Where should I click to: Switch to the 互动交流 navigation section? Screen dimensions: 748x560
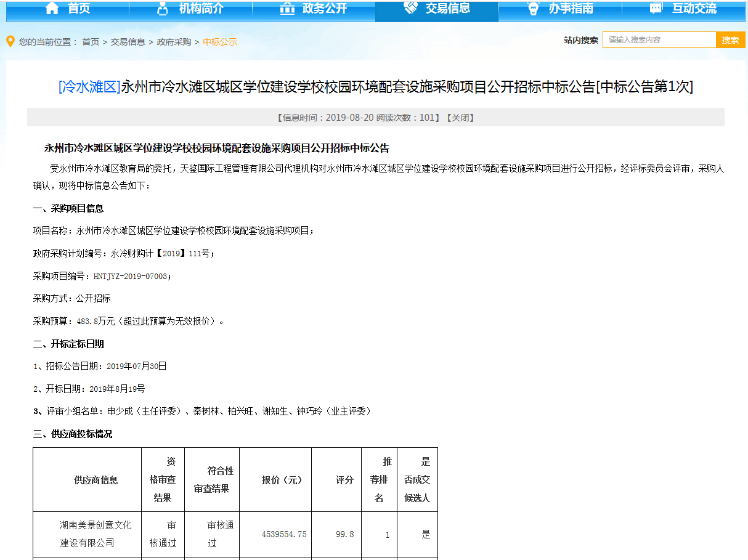[694, 8]
